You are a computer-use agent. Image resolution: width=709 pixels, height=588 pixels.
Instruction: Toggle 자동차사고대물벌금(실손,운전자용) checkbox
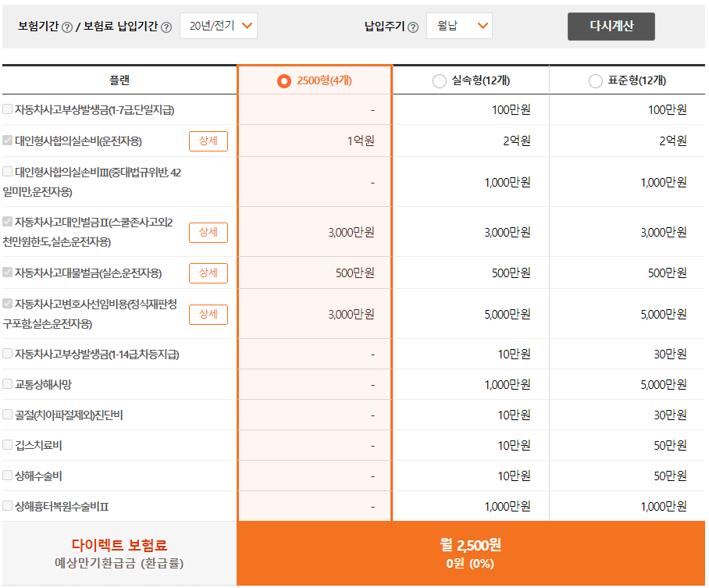(x=7, y=272)
